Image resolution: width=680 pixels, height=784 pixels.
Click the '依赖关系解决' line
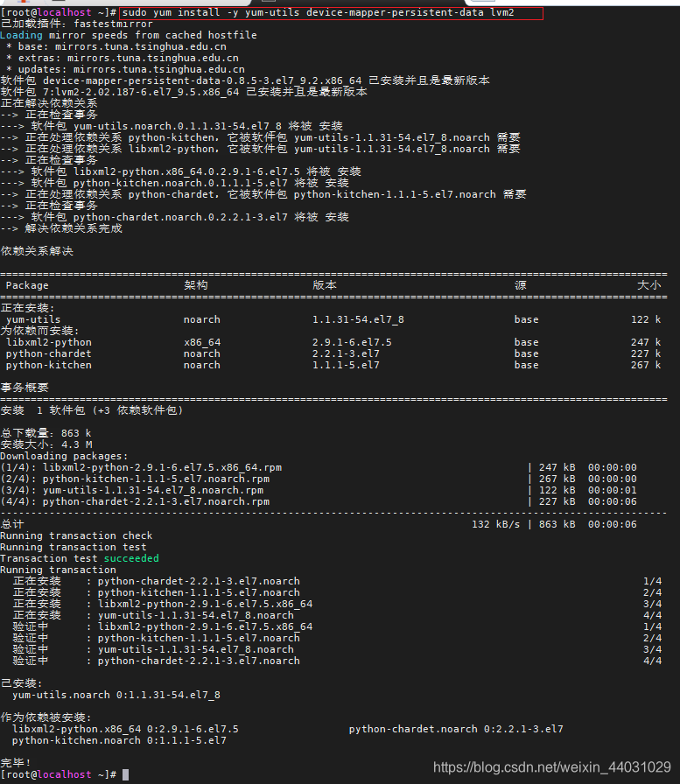tap(37, 251)
